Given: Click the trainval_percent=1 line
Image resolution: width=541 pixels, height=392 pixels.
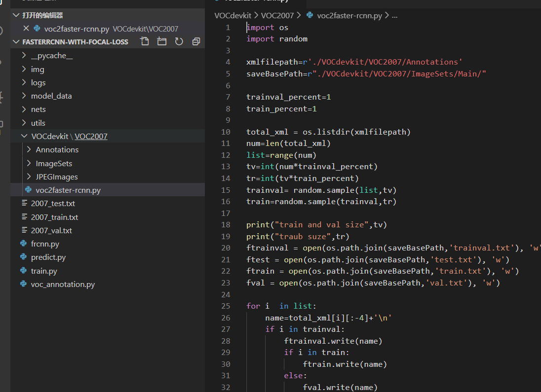Looking at the screenshot, I should 288,97.
